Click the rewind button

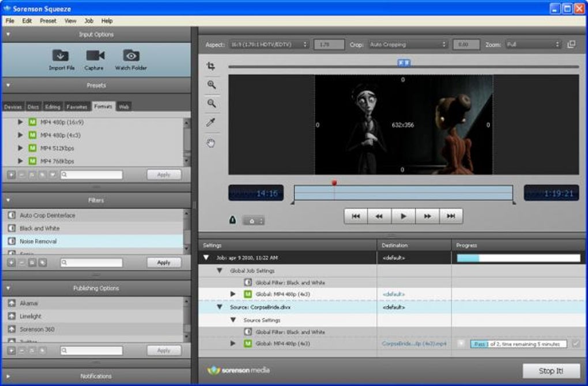[x=379, y=216]
